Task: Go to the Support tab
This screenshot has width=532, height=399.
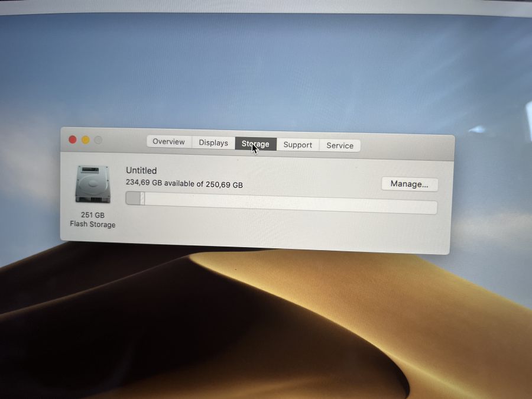Action: point(298,145)
